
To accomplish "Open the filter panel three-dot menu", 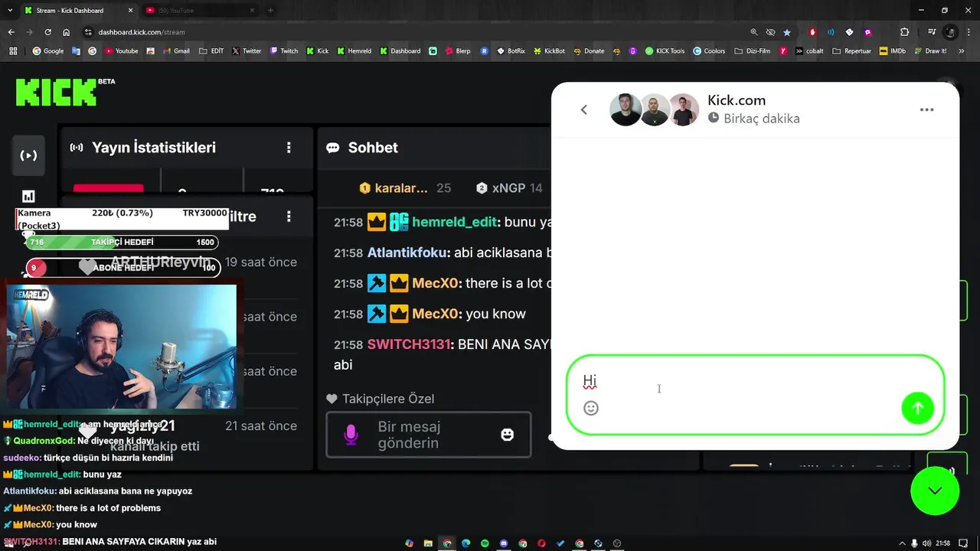I will pos(289,217).
